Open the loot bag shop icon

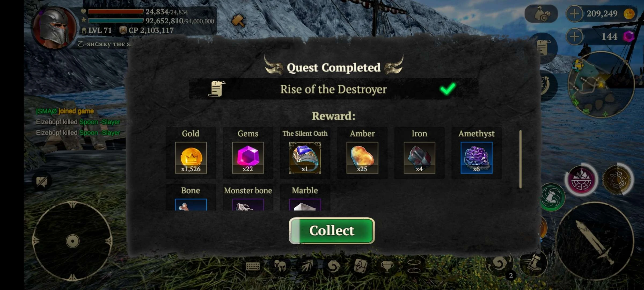[x=541, y=14]
